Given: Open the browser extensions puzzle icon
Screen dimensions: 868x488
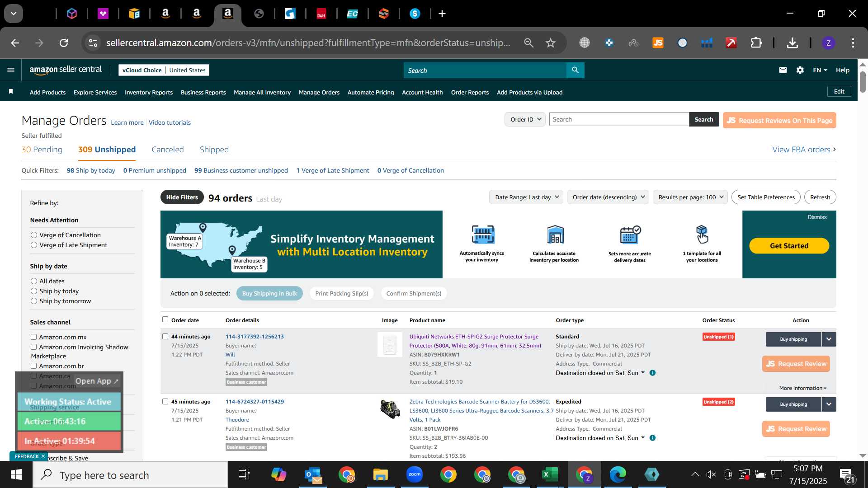Looking at the screenshot, I should tap(756, 43).
